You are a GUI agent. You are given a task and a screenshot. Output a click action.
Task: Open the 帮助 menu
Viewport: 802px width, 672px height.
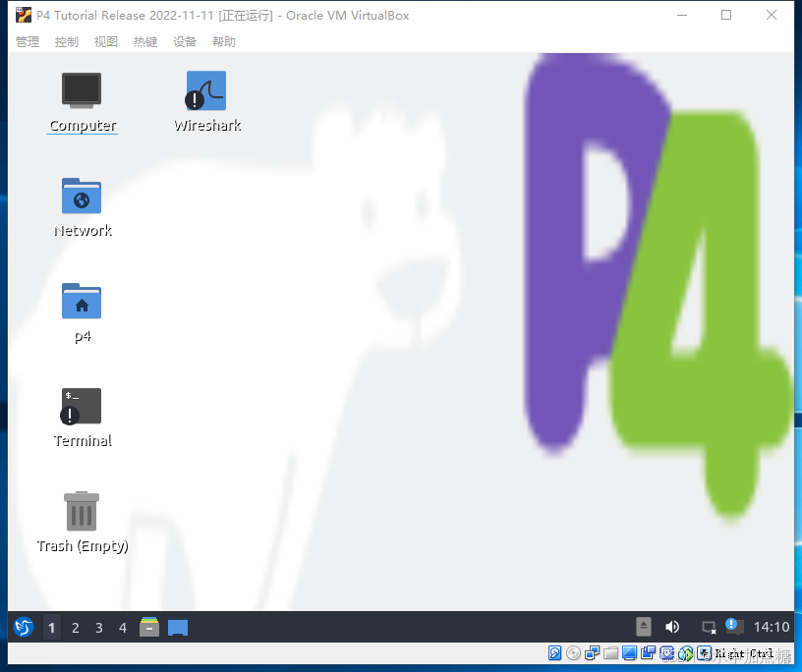tap(224, 42)
